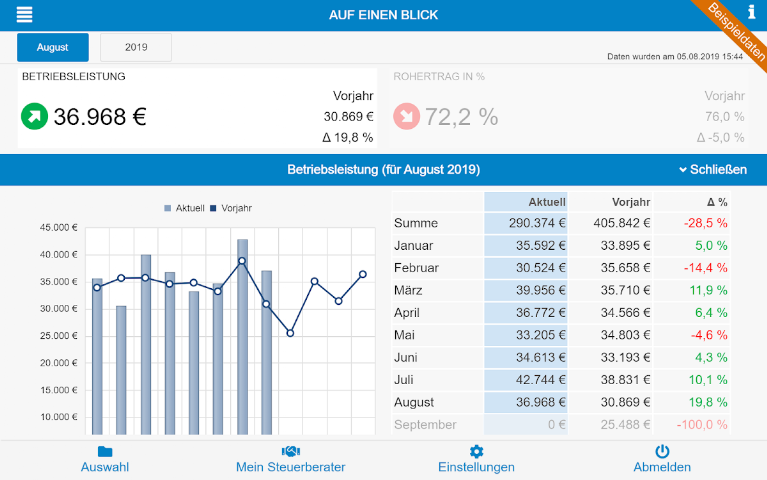This screenshot has width=767, height=480.
Task: Toggle Aktuell series in chart legend
Action: (184, 208)
